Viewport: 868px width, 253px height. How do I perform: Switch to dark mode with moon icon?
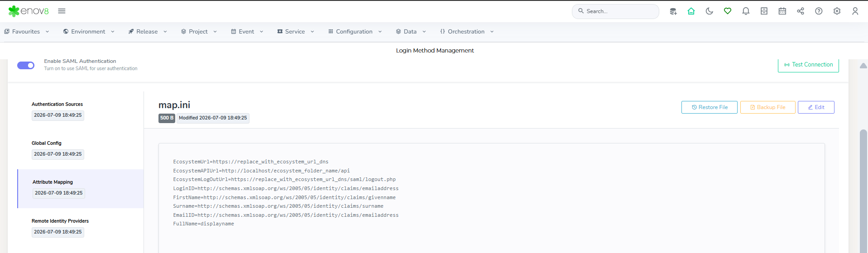(710, 11)
